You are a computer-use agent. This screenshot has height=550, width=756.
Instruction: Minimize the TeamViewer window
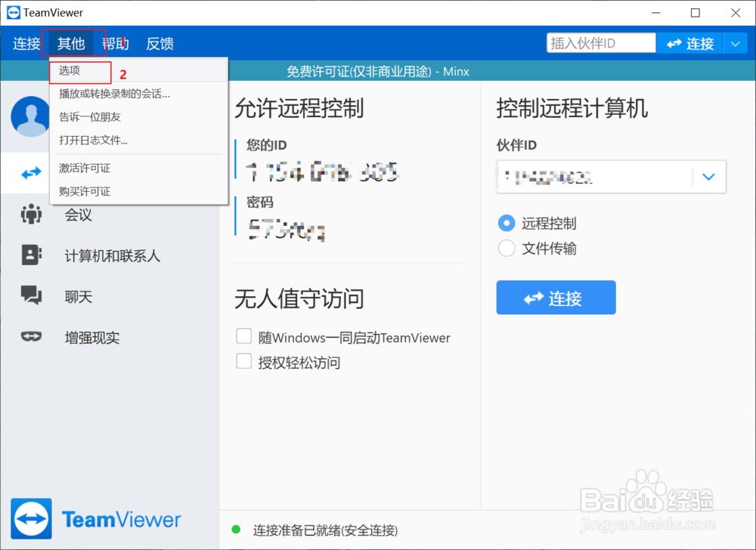tap(655, 13)
